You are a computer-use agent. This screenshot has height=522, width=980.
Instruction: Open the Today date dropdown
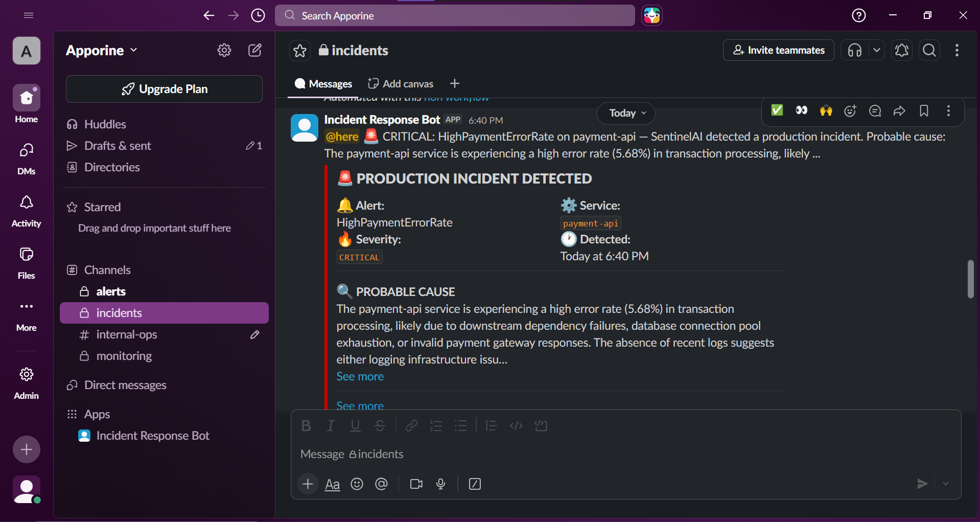pyautogui.click(x=625, y=113)
